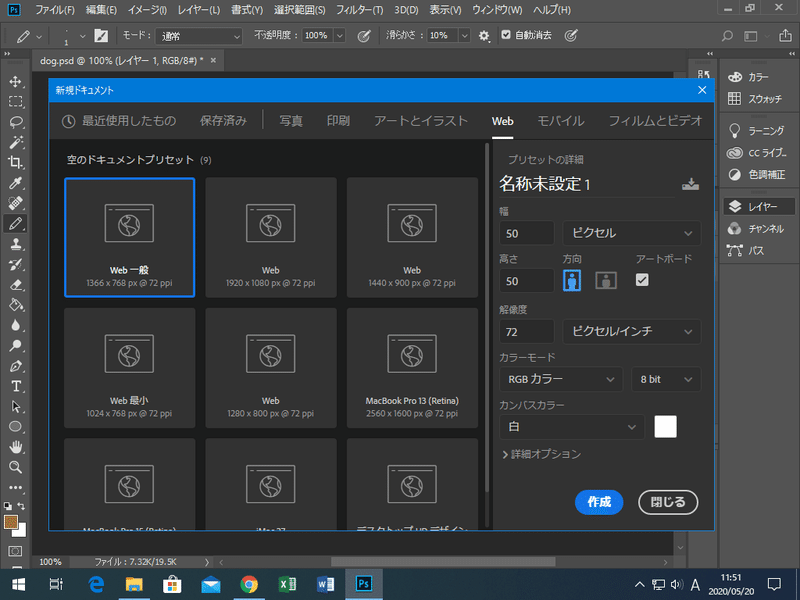Image resolution: width=800 pixels, height=600 pixels.
Task: Swap foreground and background colors
Action: click(x=21, y=506)
